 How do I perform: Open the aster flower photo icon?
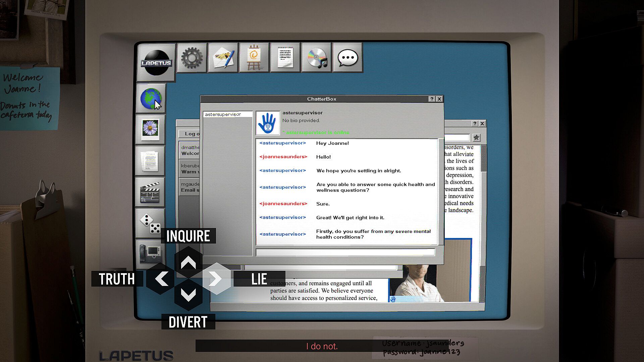coord(150,129)
